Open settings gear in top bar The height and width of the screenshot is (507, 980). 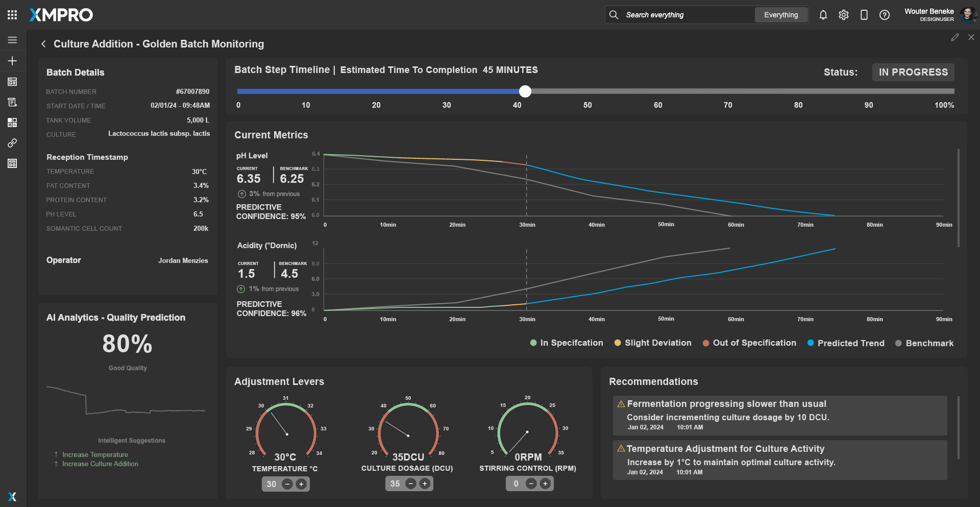pyautogui.click(x=843, y=15)
